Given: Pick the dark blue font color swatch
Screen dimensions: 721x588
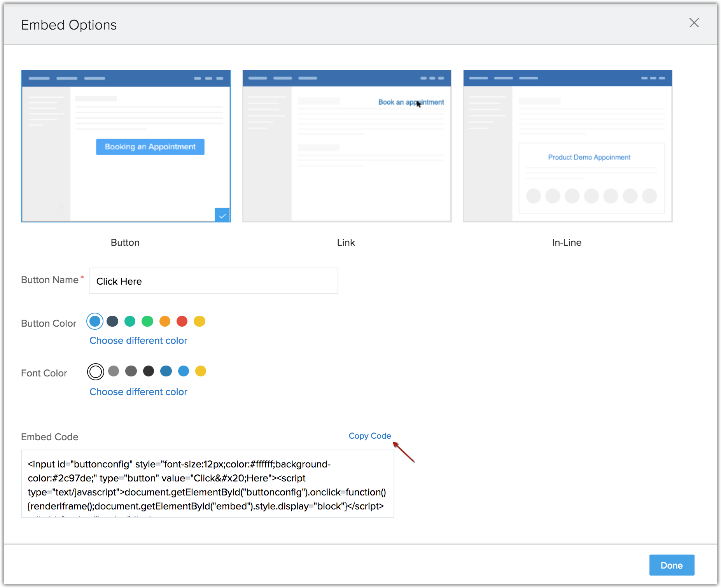Looking at the screenshot, I should [x=166, y=371].
